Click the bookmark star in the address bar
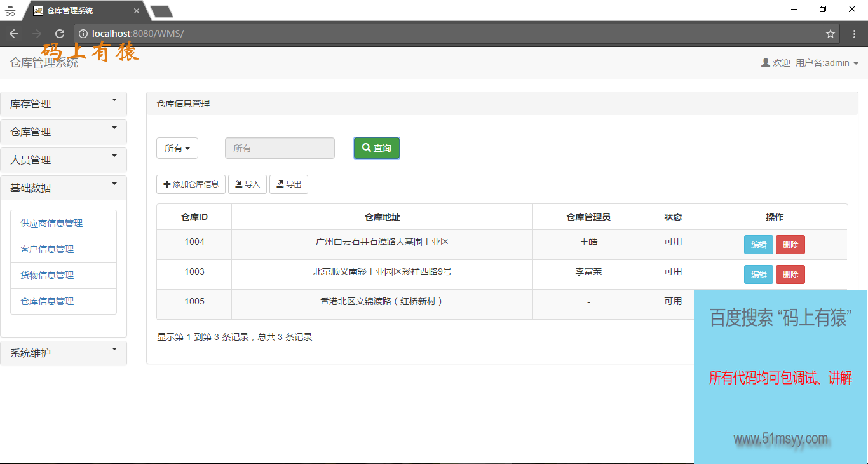Screen dimensions: 868x464 pos(831,34)
